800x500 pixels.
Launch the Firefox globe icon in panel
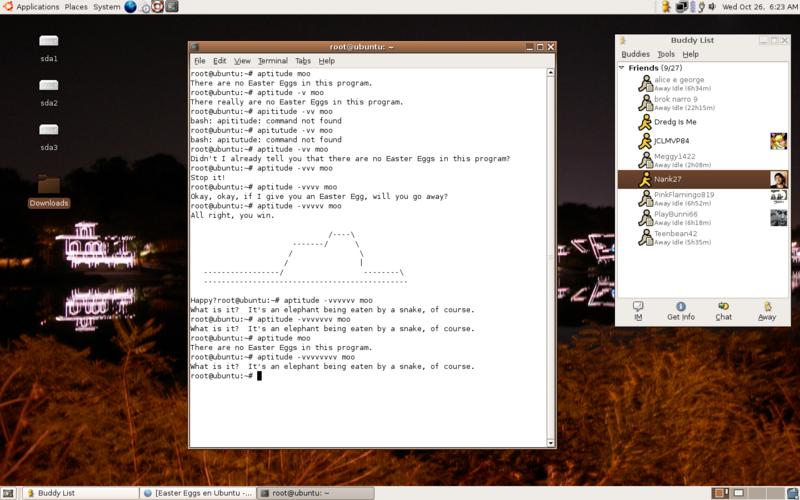tap(130, 7)
